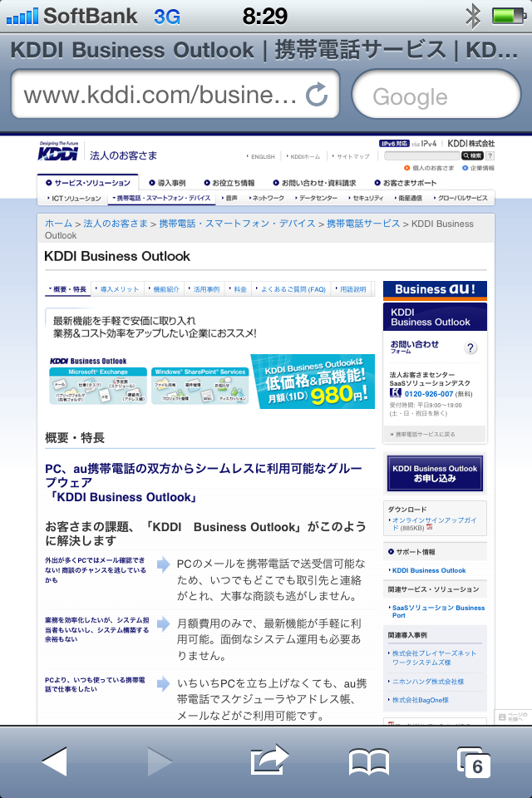Tap the Safari forward arrow

tap(160, 761)
